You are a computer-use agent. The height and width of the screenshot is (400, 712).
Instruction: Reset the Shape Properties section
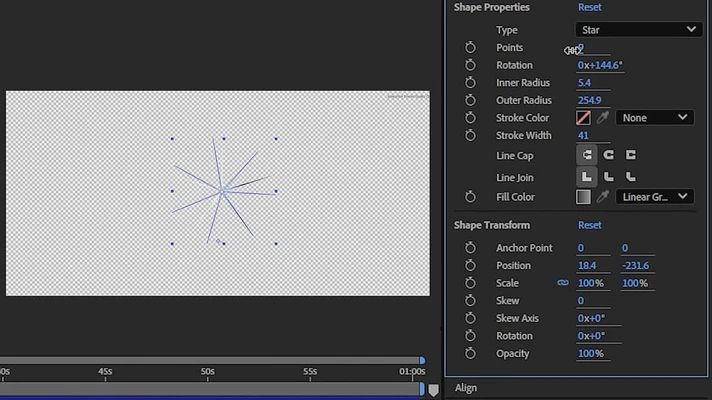pos(589,7)
